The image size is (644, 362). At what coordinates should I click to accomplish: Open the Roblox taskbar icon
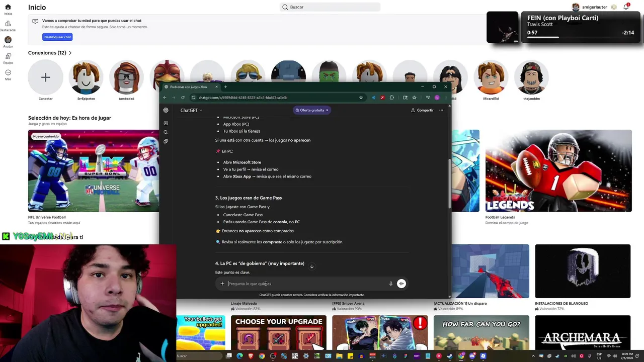click(x=483, y=356)
